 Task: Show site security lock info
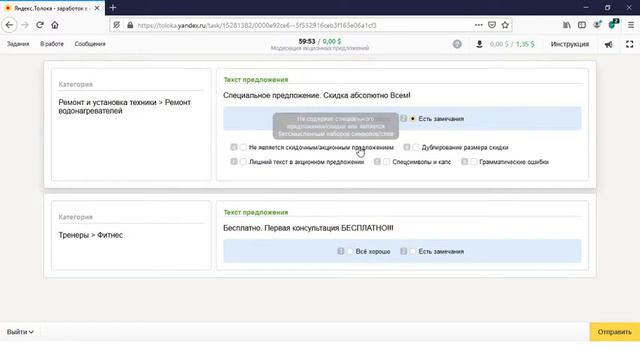click(130, 25)
